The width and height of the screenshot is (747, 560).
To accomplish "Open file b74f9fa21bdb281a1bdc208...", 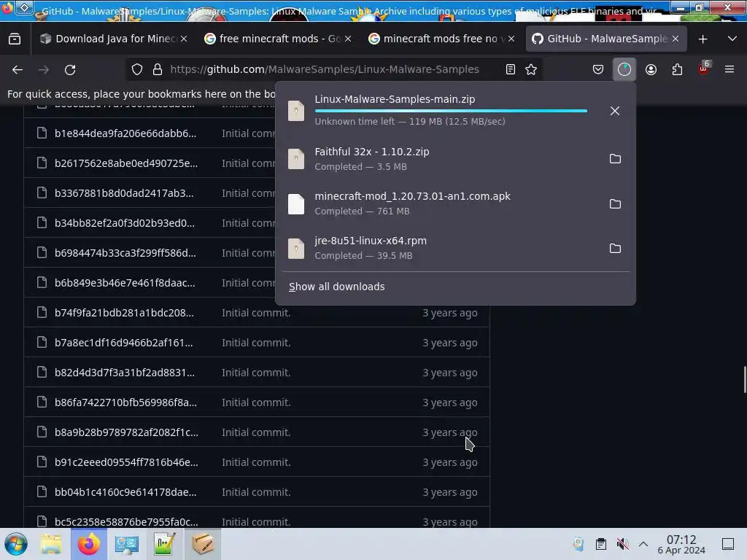I will point(124,313).
